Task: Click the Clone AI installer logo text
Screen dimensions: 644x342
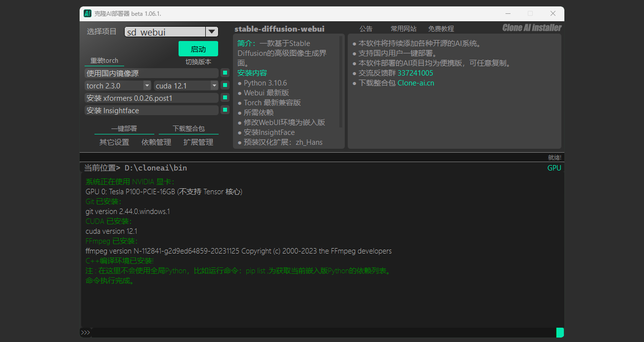Action: click(532, 28)
